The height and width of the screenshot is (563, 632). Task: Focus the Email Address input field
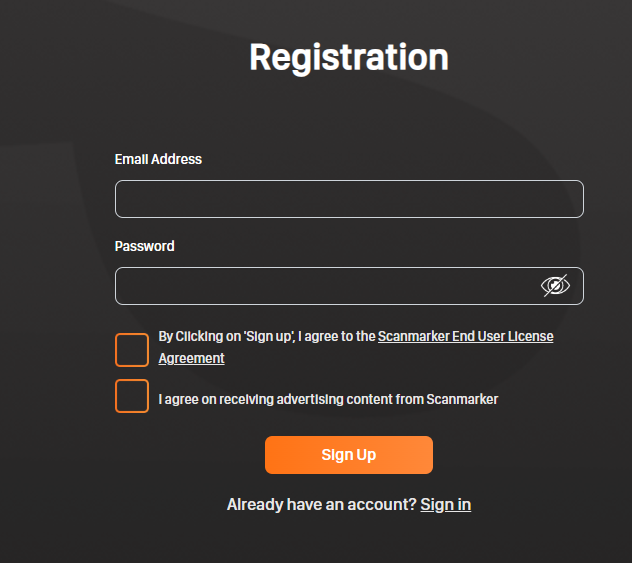pyautogui.click(x=349, y=199)
